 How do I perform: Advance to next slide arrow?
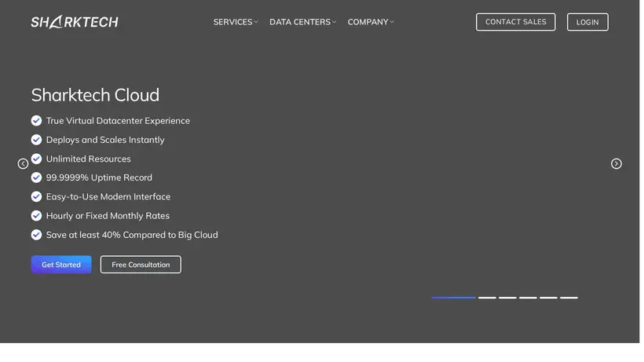616,164
